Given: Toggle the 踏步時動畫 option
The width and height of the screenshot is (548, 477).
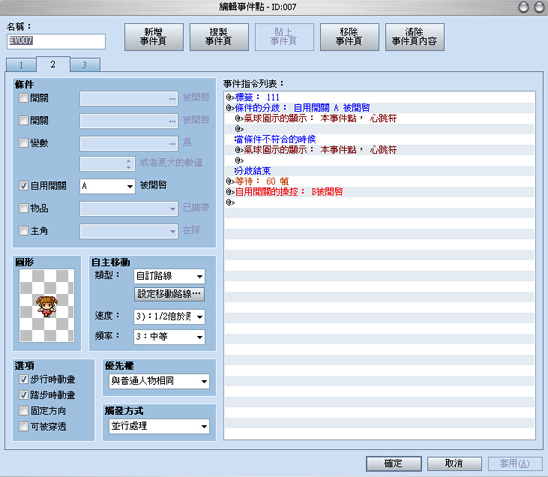Looking at the screenshot, I should click(x=23, y=395).
